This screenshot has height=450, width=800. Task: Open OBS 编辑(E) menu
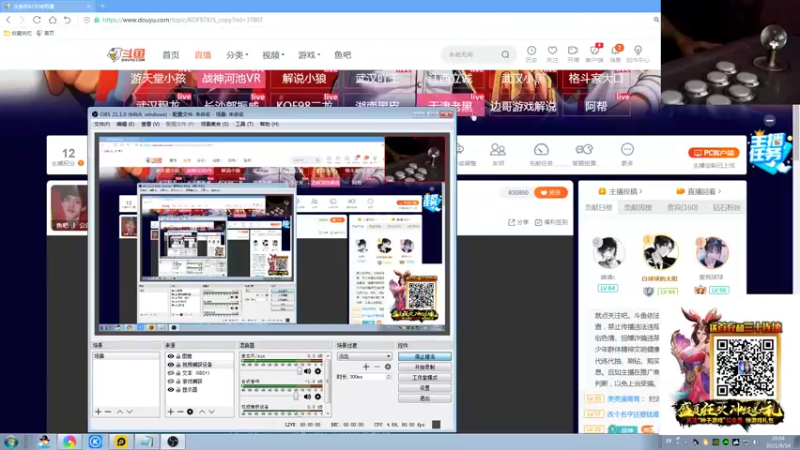(125, 124)
